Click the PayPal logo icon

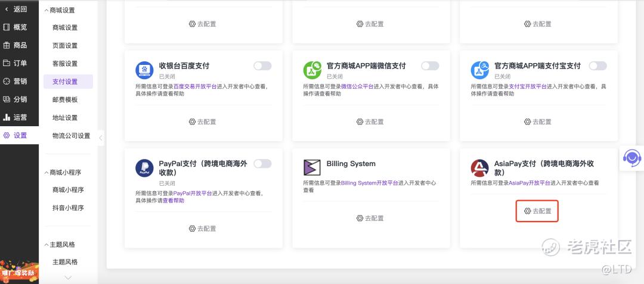click(144, 168)
